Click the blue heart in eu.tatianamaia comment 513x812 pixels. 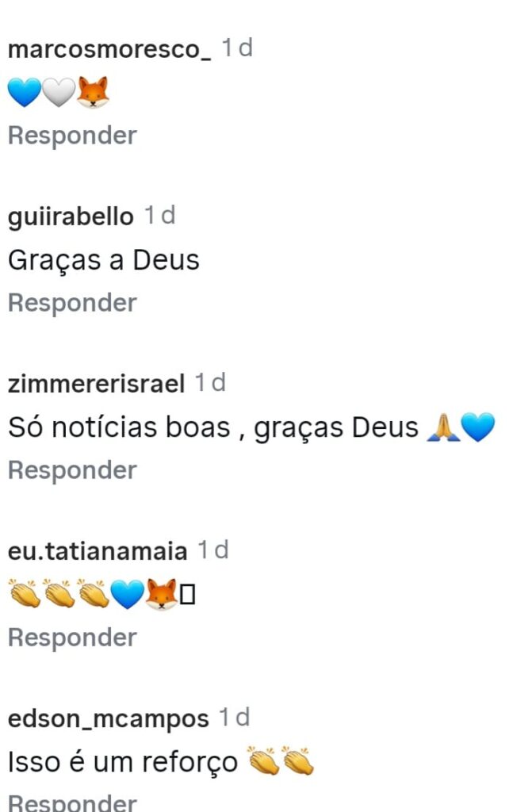click(x=128, y=595)
